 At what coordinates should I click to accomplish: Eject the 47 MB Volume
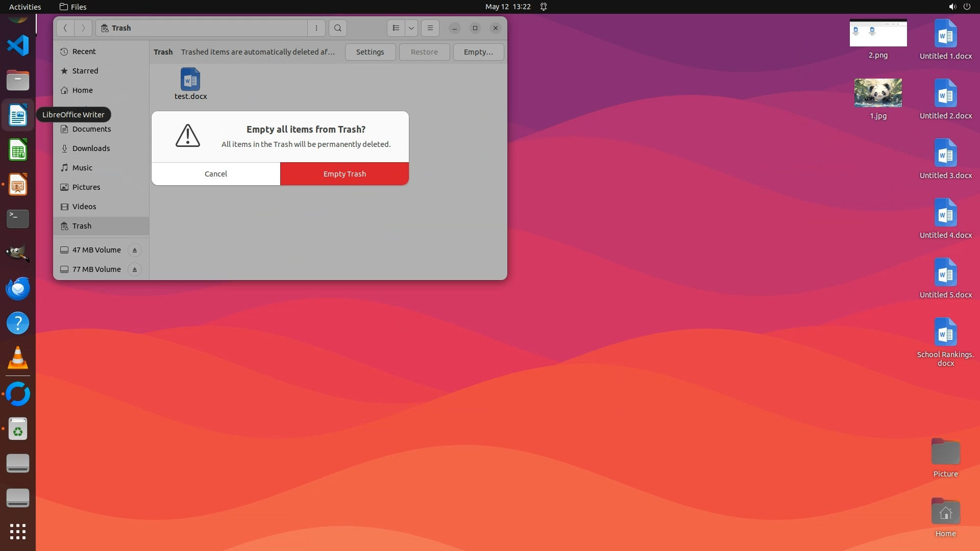[135, 250]
